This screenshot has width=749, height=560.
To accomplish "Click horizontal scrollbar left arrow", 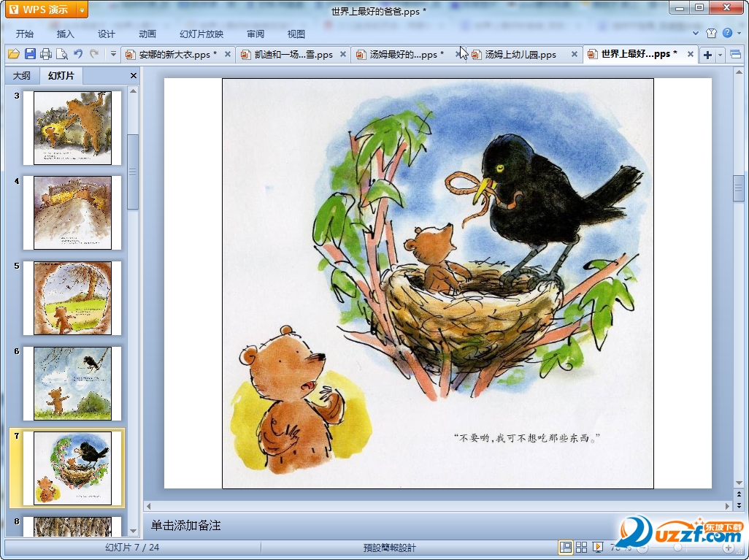I will [148, 506].
